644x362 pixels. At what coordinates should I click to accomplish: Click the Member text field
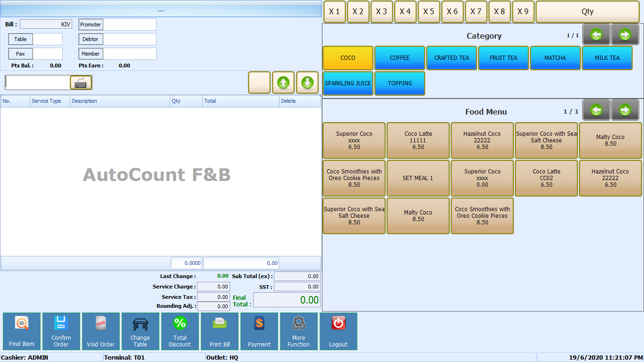coord(130,54)
